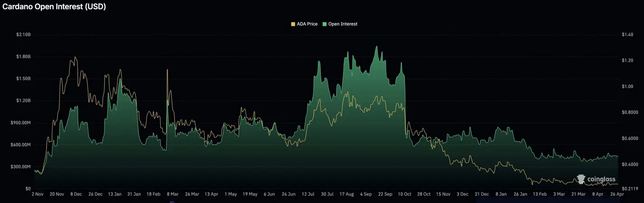Click the 13 Jan date label

[x=114, y=194]
